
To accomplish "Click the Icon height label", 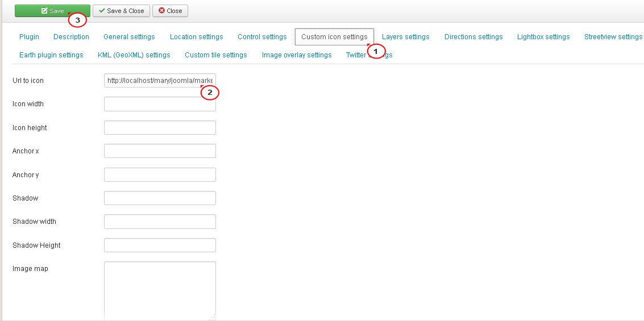I will 30,128.
